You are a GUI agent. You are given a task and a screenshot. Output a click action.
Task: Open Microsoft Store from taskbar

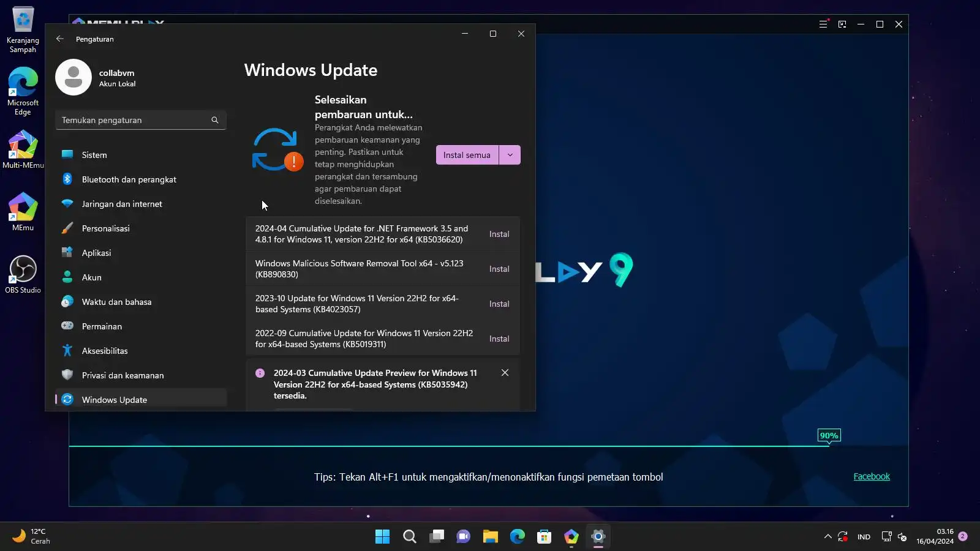click(545, 537)
